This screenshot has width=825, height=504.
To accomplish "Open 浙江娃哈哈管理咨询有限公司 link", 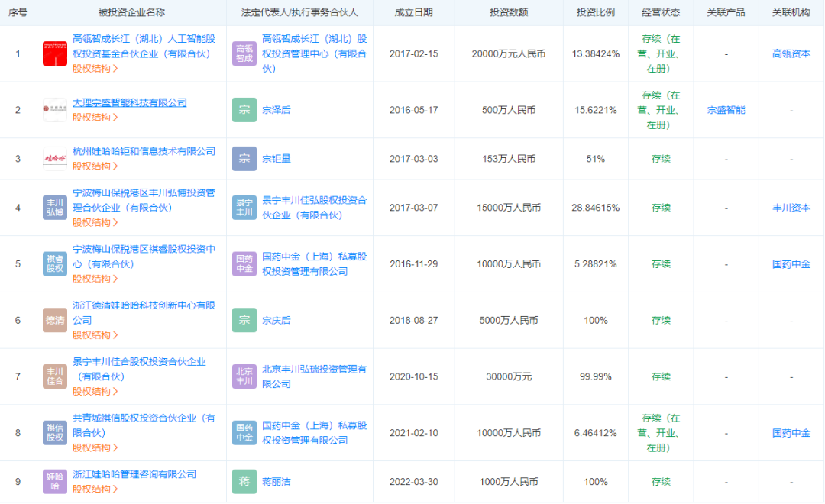I will [x=134, y=474].
